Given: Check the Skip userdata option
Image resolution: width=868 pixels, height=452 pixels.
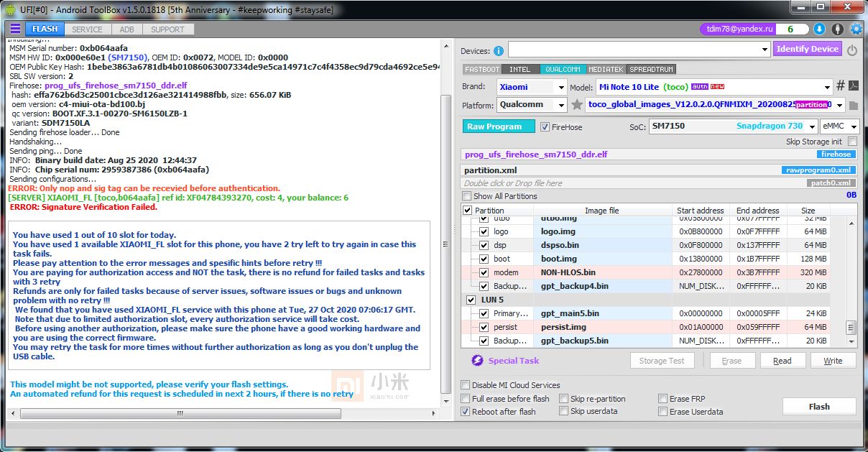Looking at the screenshot, I should [564, 412].
